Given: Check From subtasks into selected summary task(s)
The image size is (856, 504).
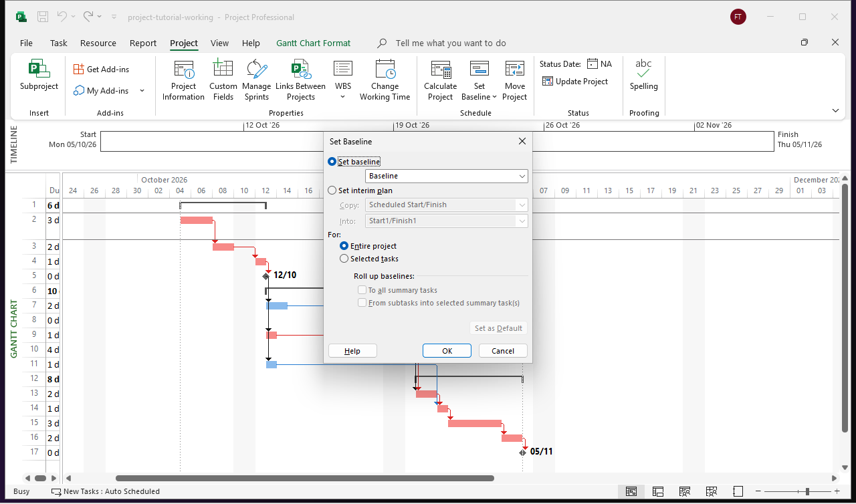Looking at the screenshot, I should [x=362, y=303].
